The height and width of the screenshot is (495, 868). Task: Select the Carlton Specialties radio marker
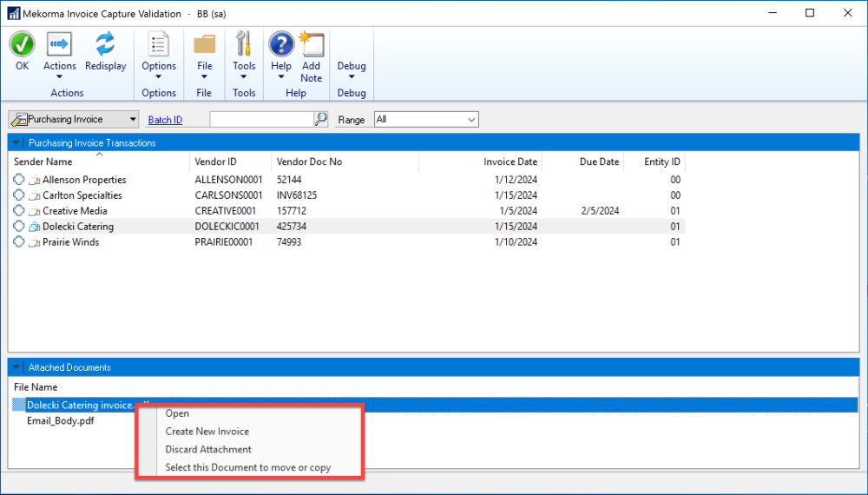point(19,195)
